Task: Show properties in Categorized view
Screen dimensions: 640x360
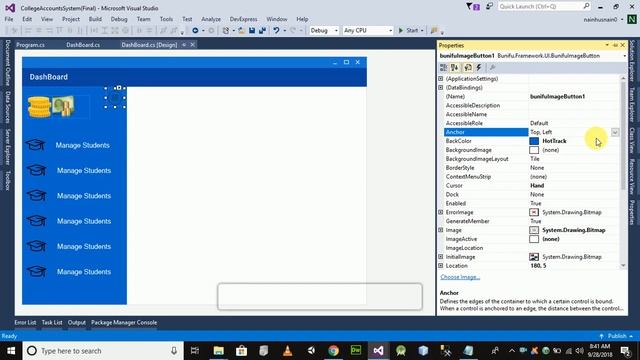Action: [443, 68]
